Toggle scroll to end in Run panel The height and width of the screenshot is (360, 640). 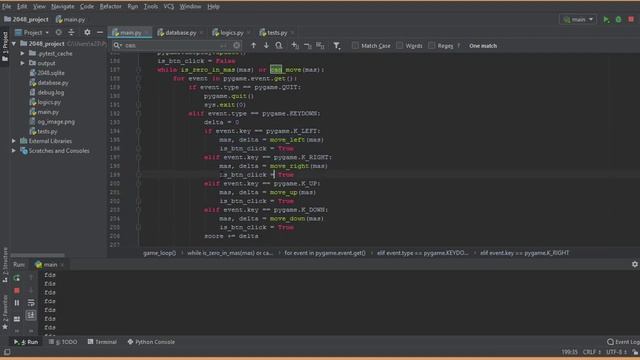pyautogui.click(x=31, y=315)
